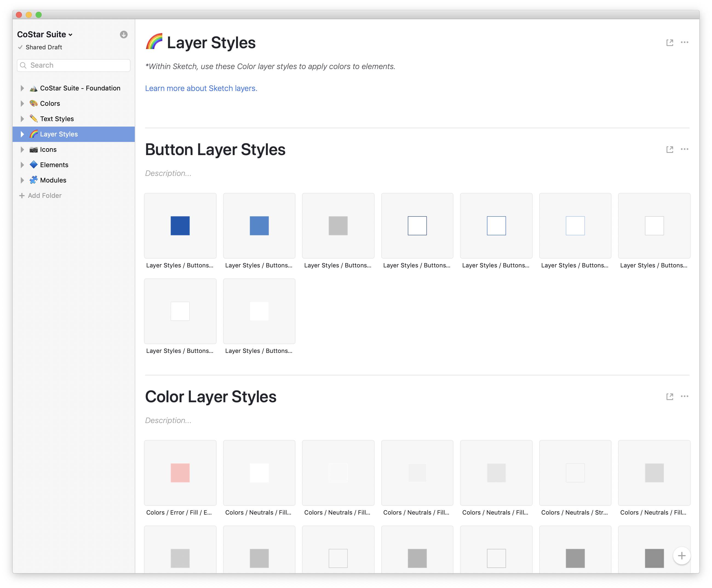Open the Elements sidebar section
The image size is (712, 588).
coord(54,165)
